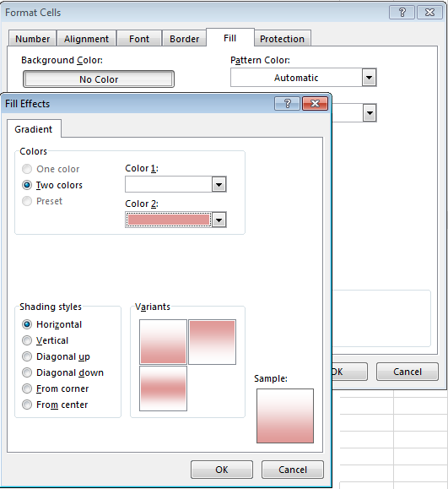This screenshot has width=448, height=489.
Task: Select the top-left gradient variant thumbnail
Action: pyautogui.click(x=163, y=342)
